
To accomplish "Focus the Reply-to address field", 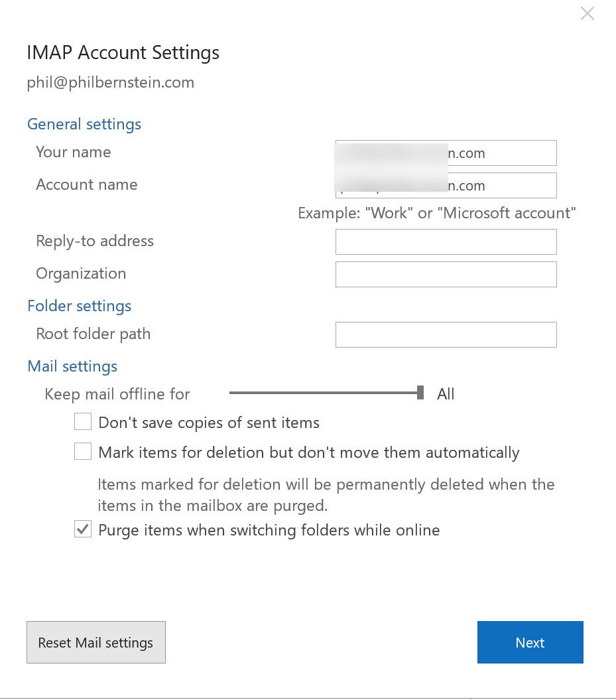I will tap(446, 242).
